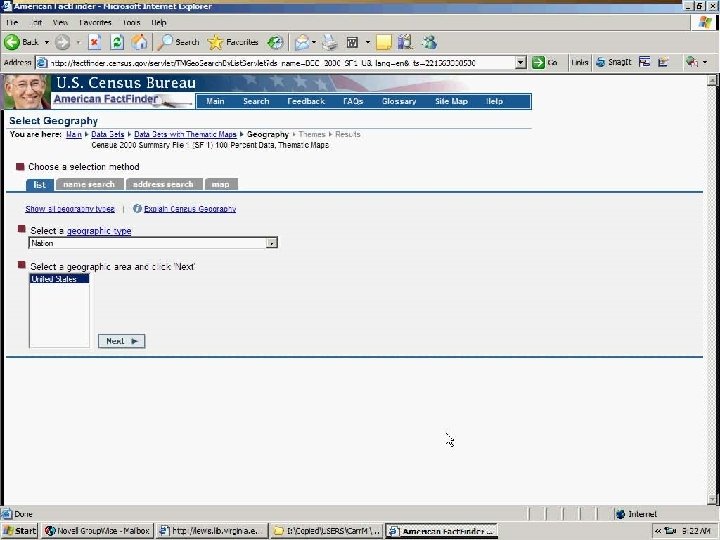720x540 pixels.
Task: Click the Print toolbar icon
Action: (329, 42)
